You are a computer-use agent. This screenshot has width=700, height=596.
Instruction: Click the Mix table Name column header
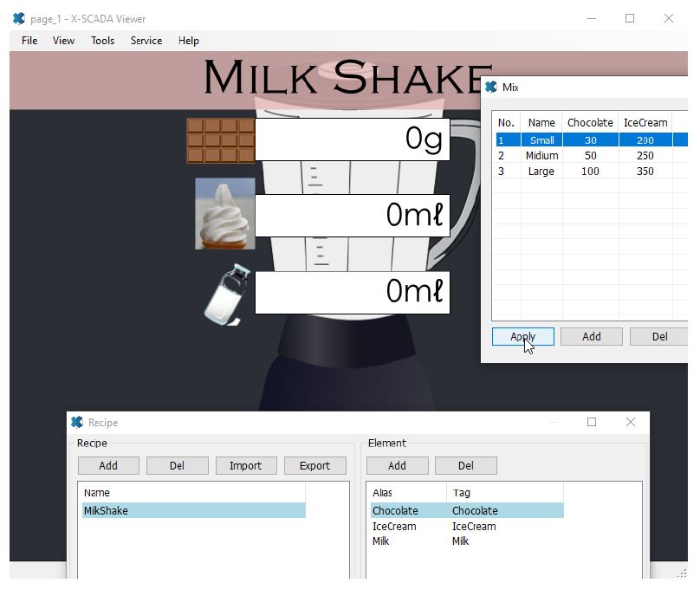(x=541, y=122)
